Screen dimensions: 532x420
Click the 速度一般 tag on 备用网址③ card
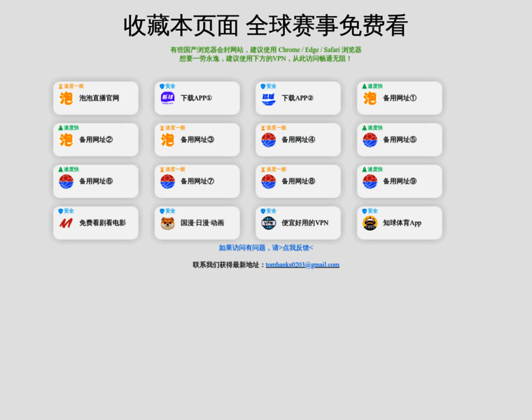pos(172,128)
